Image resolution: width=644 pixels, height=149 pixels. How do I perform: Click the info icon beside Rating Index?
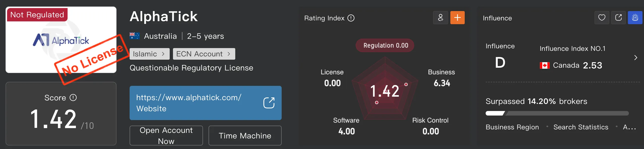[351, 18]
